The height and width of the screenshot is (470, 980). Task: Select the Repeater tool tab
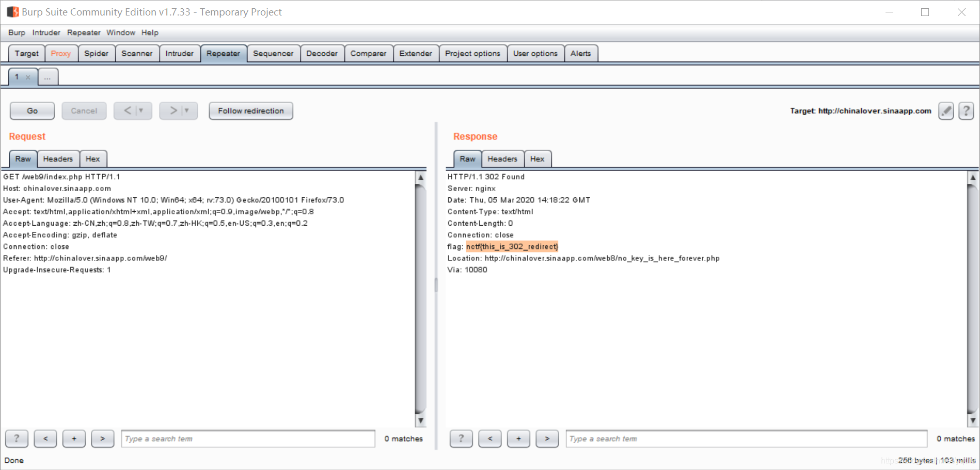224,53
